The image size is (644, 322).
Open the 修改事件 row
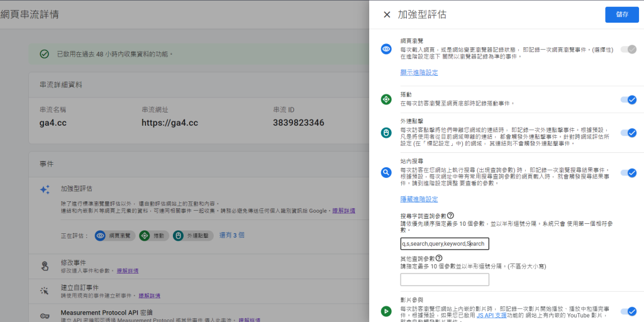[x=198, y=266]
